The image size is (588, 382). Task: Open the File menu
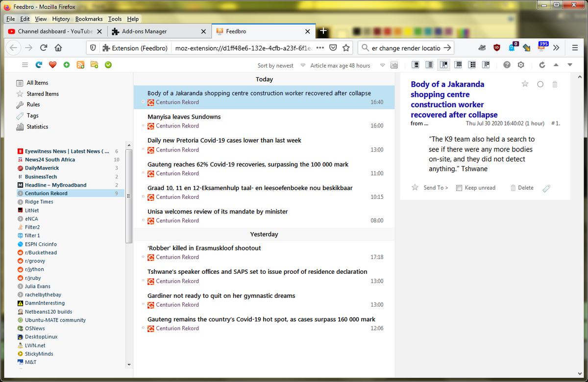point(11,19)
